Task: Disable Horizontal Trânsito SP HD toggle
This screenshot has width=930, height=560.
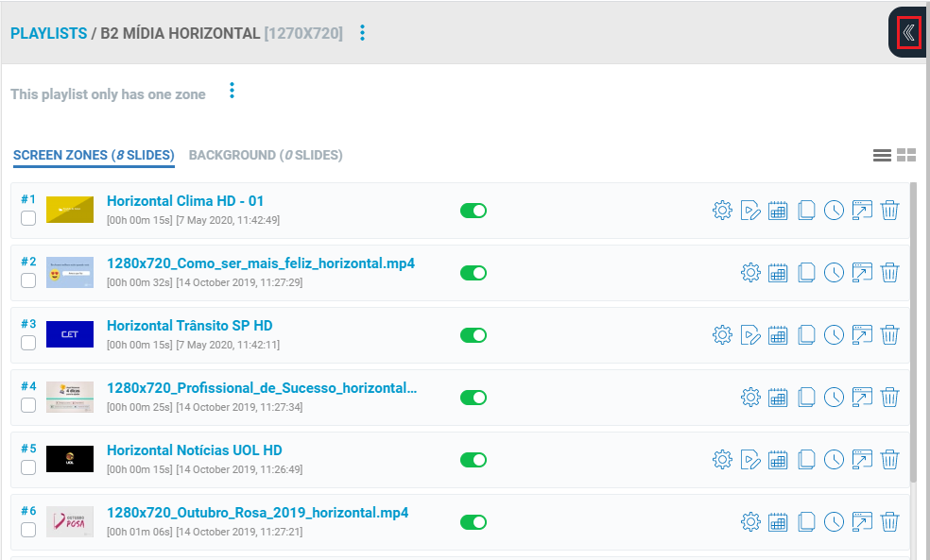Action: tap(474, 335)
